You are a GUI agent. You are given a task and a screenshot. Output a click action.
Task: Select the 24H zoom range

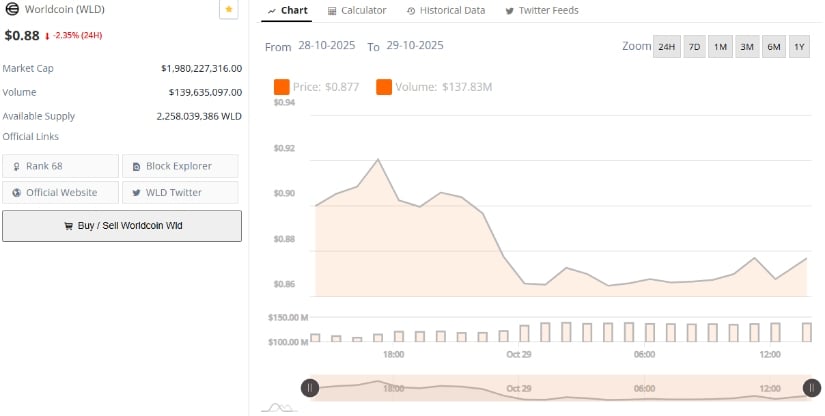(665, 47)
